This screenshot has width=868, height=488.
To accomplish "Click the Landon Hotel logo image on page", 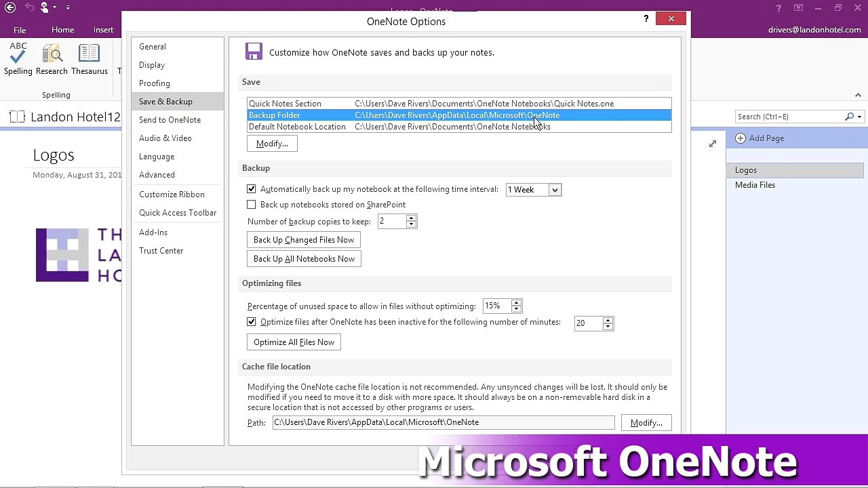I will coord(79,255).
